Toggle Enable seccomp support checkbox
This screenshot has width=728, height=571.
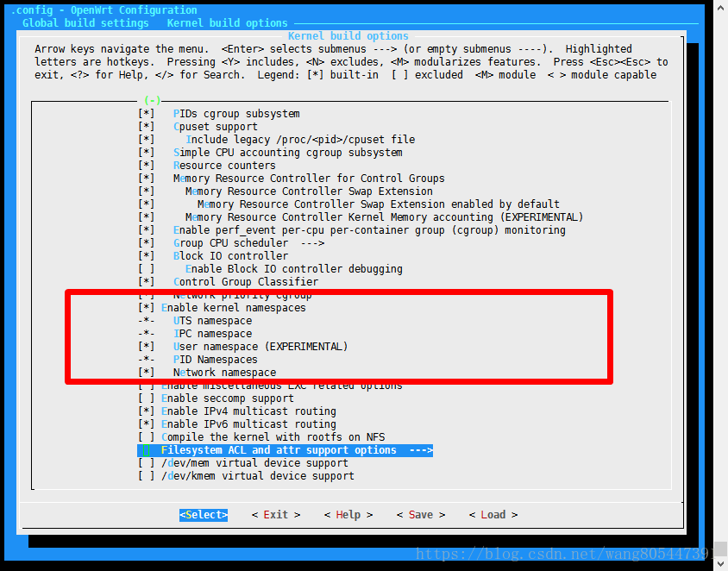point(147,398)
